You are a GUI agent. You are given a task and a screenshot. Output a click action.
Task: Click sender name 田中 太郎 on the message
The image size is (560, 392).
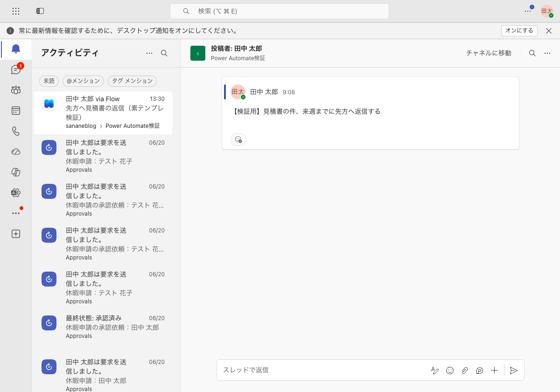click(x=264, y=92)
